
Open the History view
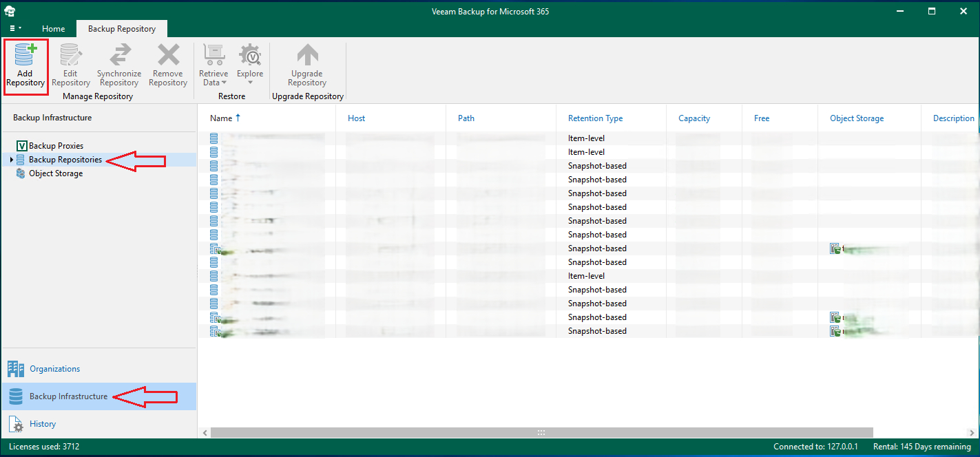pyautogui.click(x=99, y=424)
